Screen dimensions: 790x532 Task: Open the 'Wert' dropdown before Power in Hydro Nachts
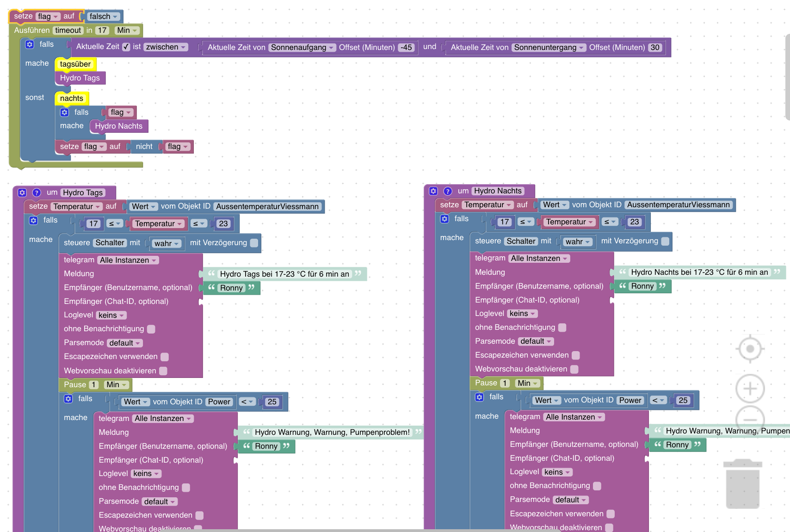pos(547,401)
